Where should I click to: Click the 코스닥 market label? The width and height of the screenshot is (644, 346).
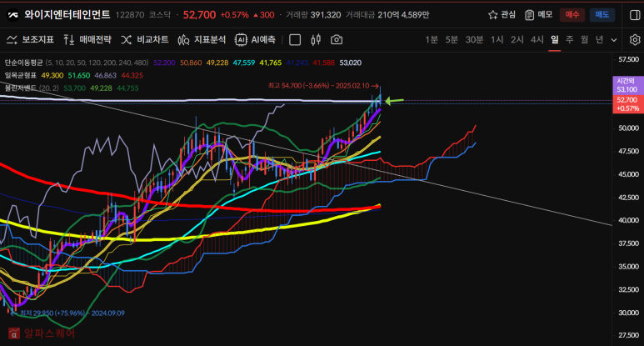160,15
